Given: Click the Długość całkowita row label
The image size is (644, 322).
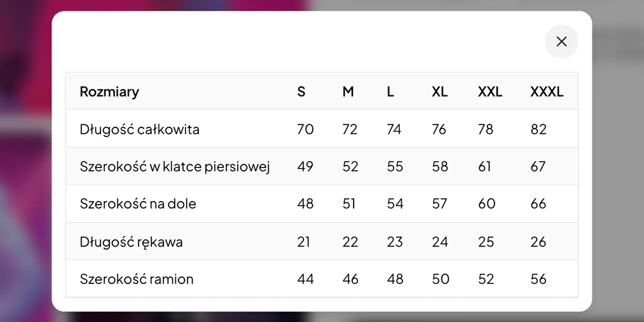Looking at the screenshot, I should 140,129.
